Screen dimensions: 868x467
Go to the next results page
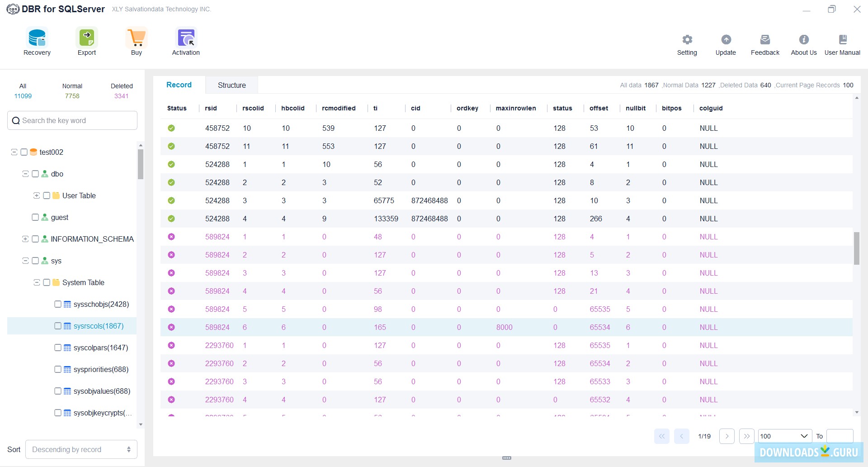[727, 436]
